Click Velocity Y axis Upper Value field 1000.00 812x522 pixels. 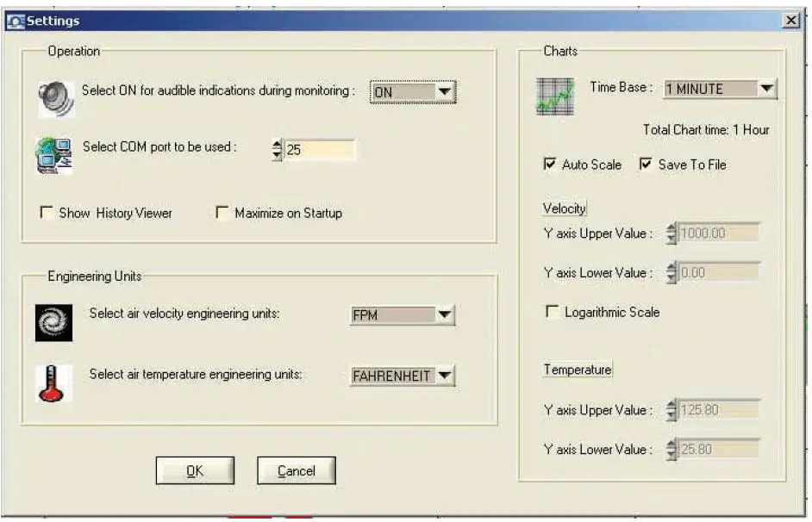point(719,233)
